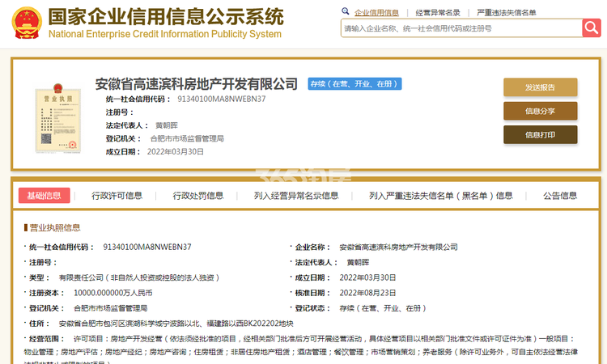
Task: Switch to the 列入严重违法失信名单（黑名单）信息 tab
Action: tap(441, 196)
